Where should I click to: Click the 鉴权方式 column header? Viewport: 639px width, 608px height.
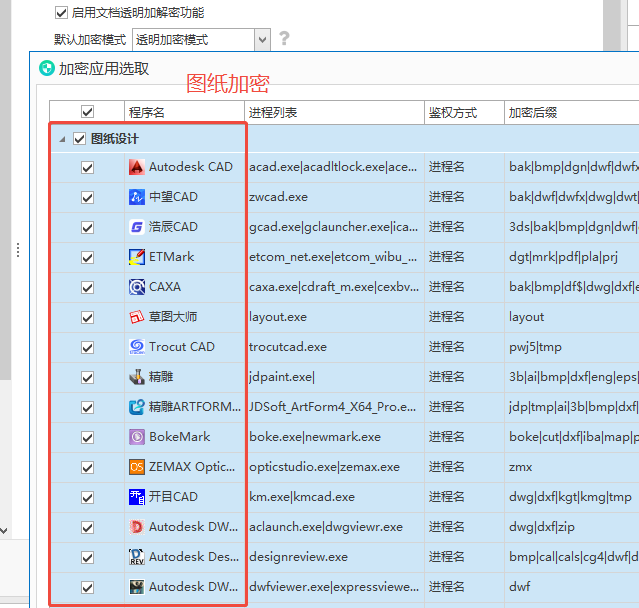tap(464, 112)
